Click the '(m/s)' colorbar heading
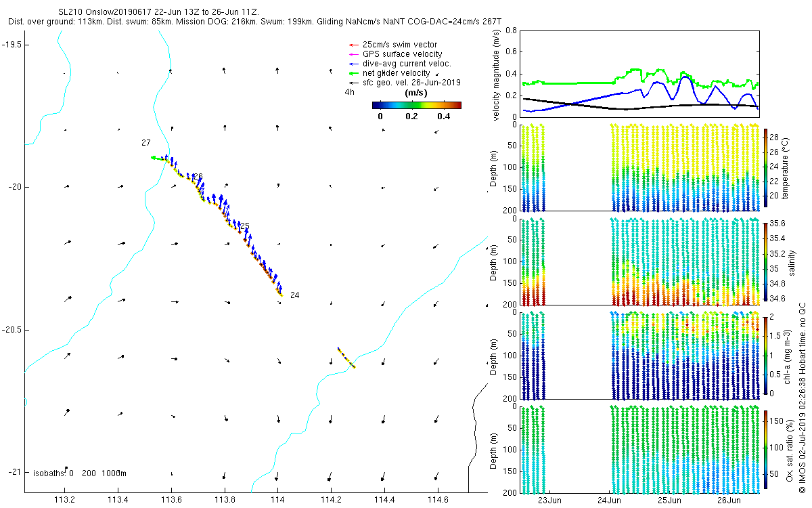The width and height of the screenshot is (812, 508). point(415,92)
